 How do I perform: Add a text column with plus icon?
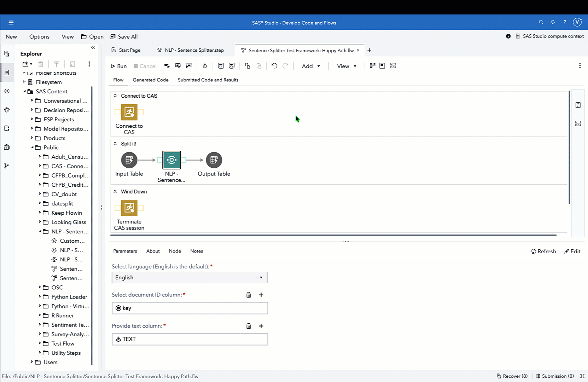tap(261, 326)
